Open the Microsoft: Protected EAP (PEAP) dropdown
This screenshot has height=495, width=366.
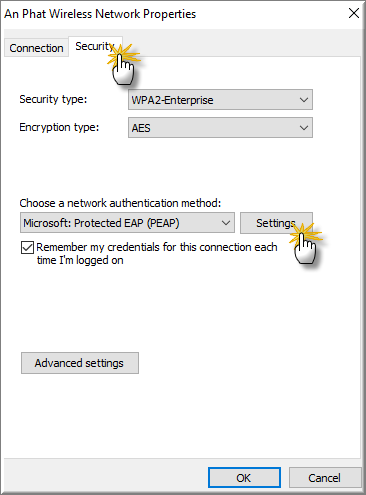tap(127, 223)
